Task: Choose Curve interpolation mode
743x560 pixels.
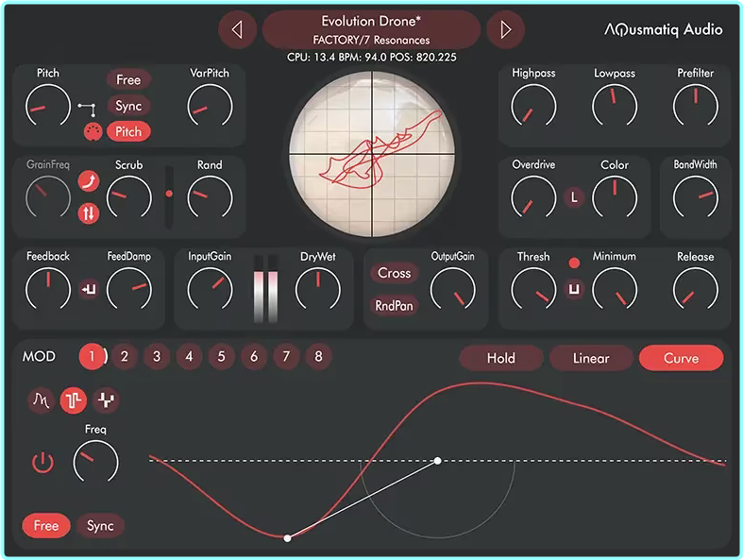Action: pos(681,358)
